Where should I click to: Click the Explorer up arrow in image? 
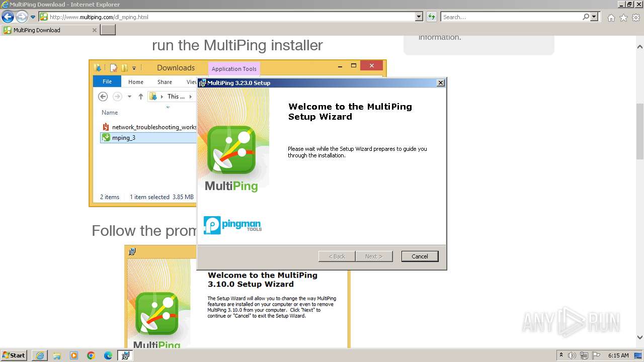pyautogui.click(x=141, y=97)
